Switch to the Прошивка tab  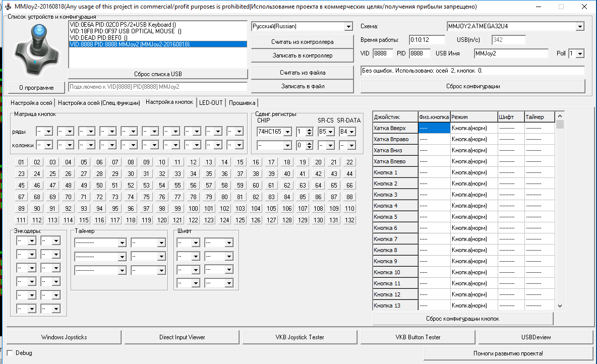(x=242, y=103)
